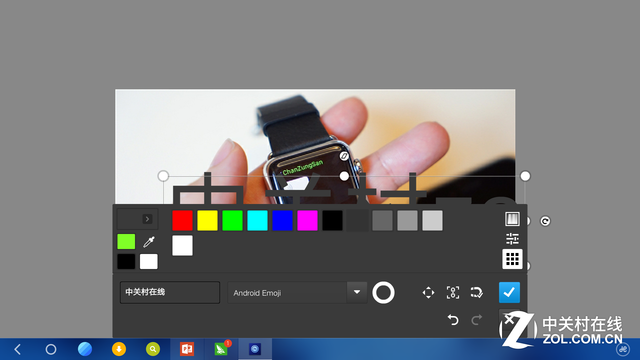Click the top-center text box handle
The height and width of the screenshot is (360, 640).
pos(344,176)
